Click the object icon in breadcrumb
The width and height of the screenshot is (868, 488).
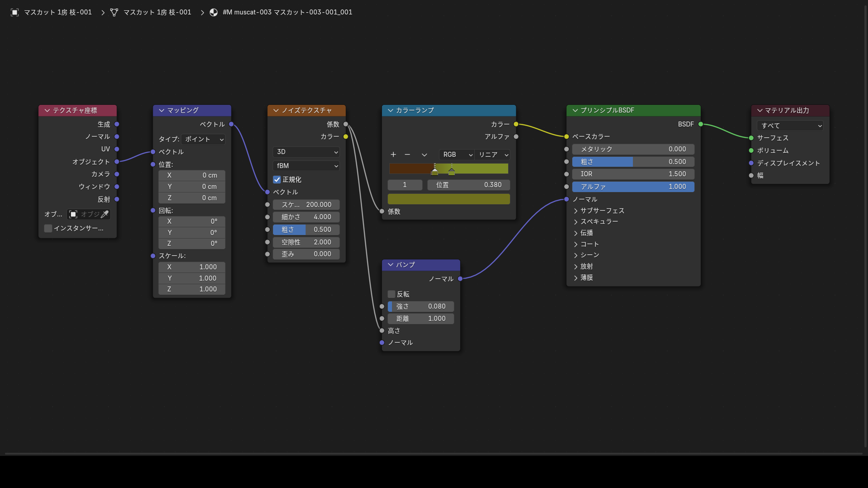click(x=14, y=12)
